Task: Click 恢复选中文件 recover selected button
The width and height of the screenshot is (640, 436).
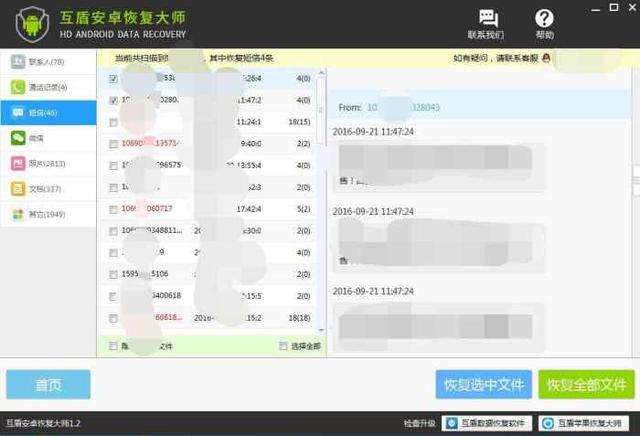Action: pos(484,384)
